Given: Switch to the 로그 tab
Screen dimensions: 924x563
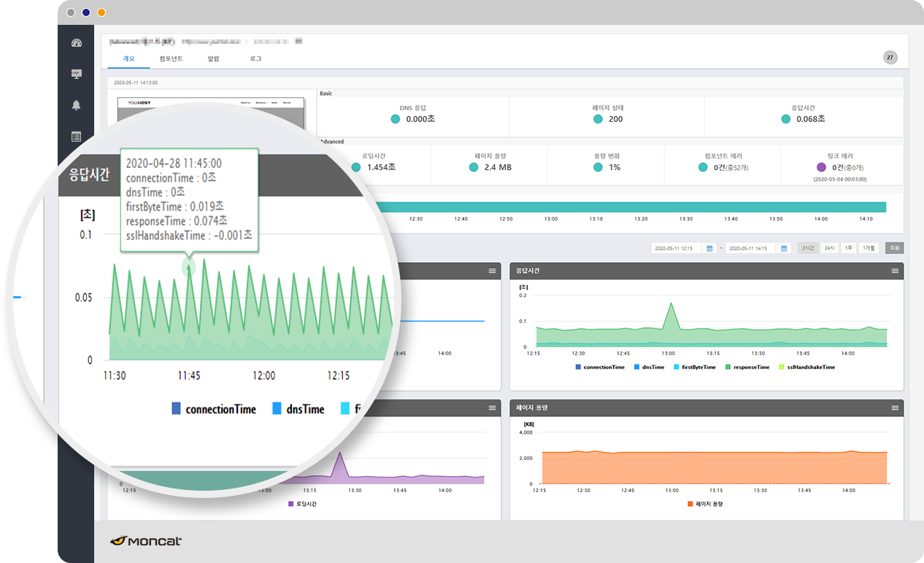Looking at the screenshot, I should coord(255,58).
